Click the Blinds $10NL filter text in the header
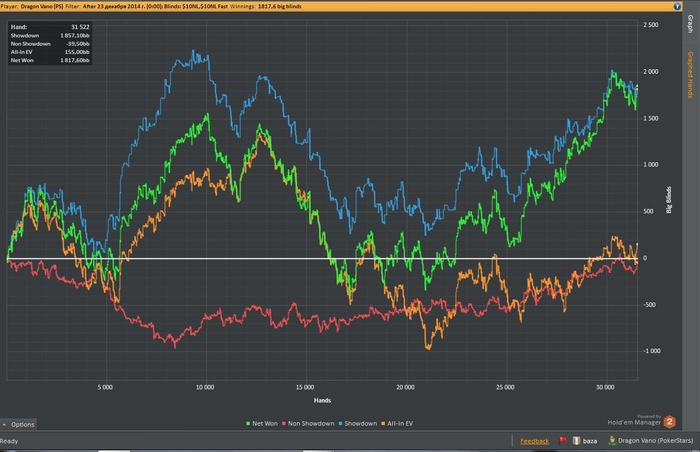Viewport: 700px width, 452px height. (x=196, y=6)
